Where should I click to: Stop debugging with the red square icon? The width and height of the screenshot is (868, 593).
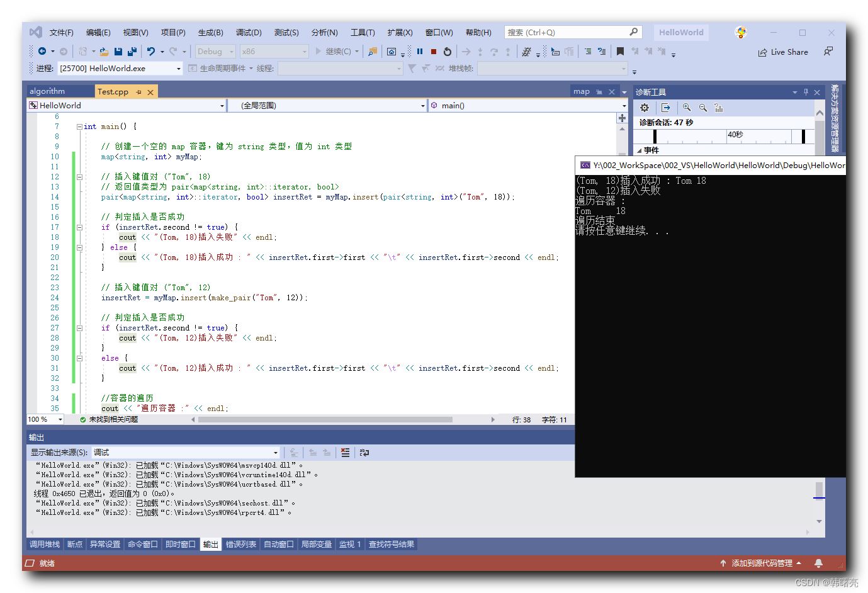(x=434, y=52)
